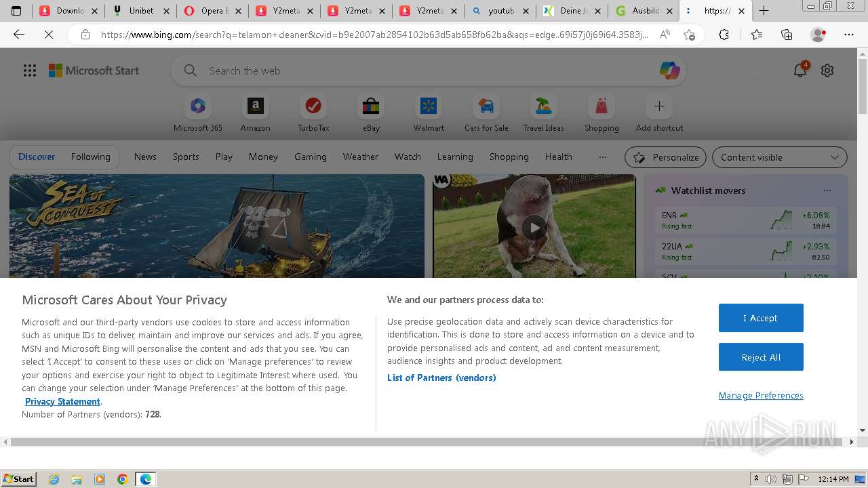Viewport: 868px width, 488px height.
Task: Open the Gaming category
Action: click(x=311, y=157)
